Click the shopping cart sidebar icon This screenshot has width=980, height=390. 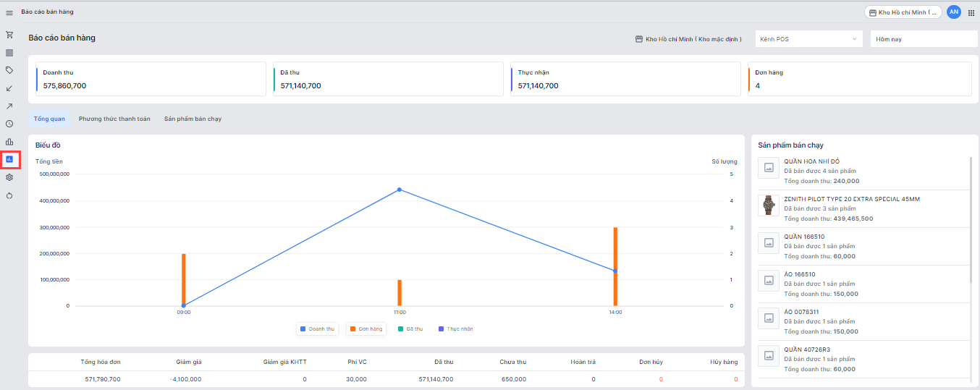pyautogui.click(x=9, y=35)
